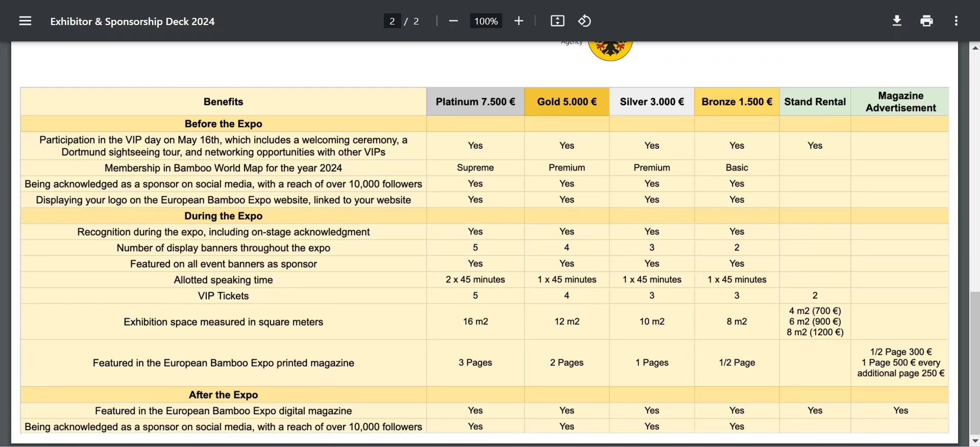Screen dimensions: 980x447
Task: Click Featured on all event banners label
Action: click(223, 264)
